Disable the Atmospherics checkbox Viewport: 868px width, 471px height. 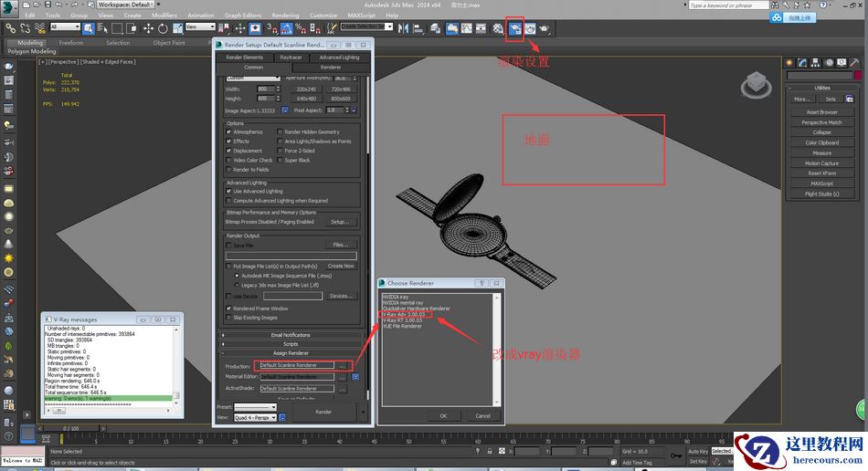coord(229,132)
